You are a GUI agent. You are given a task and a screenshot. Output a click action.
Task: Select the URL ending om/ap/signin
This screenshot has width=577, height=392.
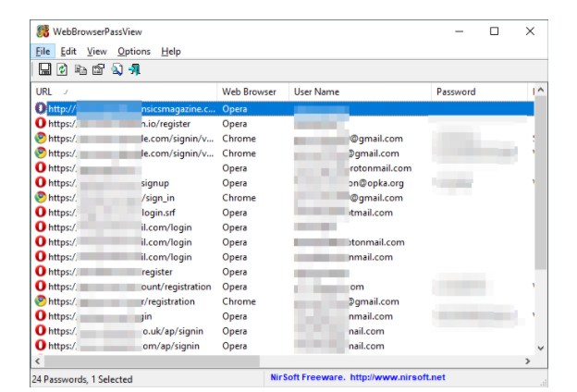click(x=124, y=346)
